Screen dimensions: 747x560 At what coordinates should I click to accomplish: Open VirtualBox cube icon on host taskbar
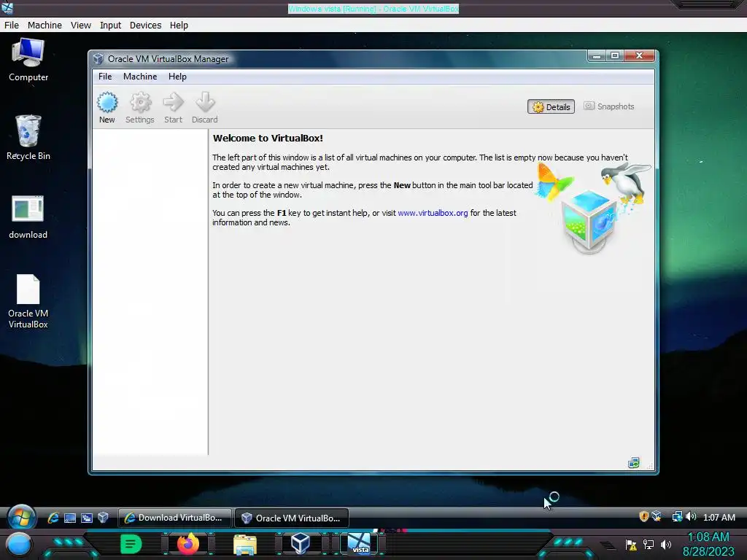pyautogui.click(x=301, y=544)
